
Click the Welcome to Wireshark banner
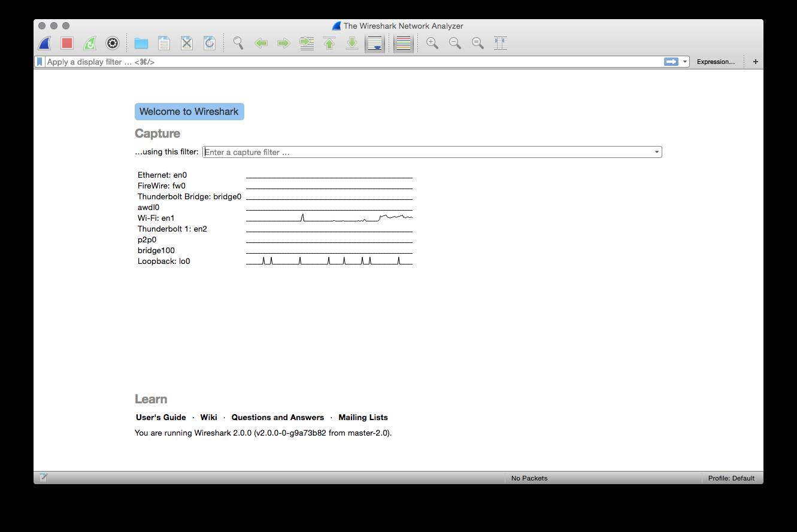tap(189, 111)
